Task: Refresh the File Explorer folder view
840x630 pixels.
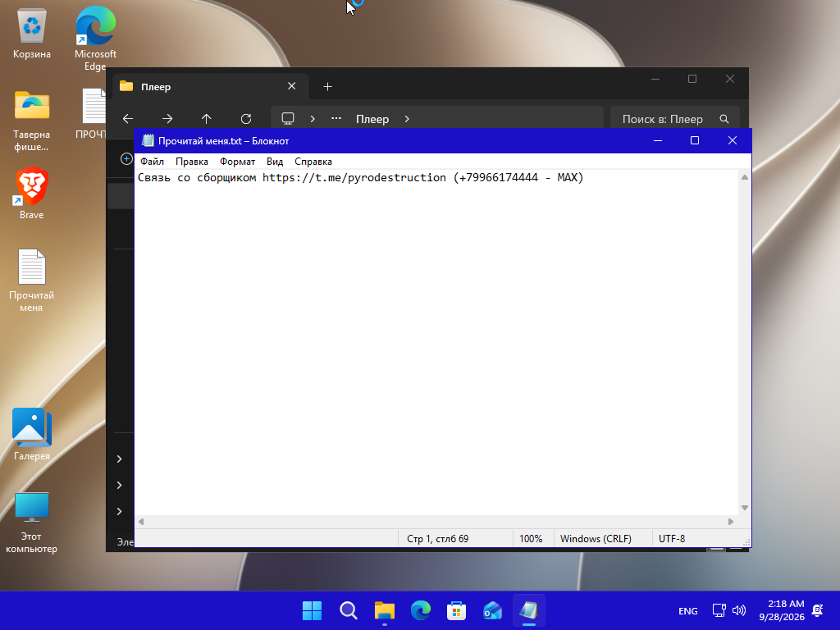Action: click(246, 119)
